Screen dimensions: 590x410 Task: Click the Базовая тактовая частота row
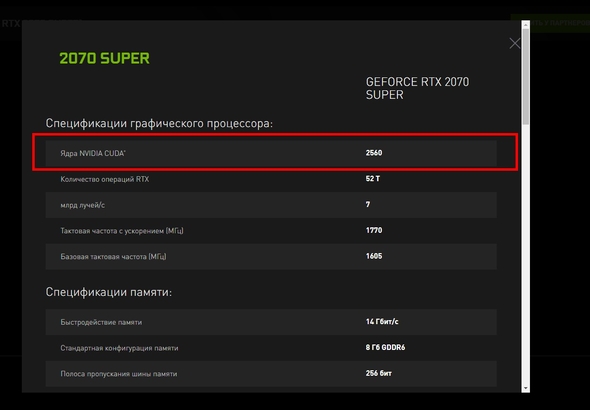click(271, 257)
